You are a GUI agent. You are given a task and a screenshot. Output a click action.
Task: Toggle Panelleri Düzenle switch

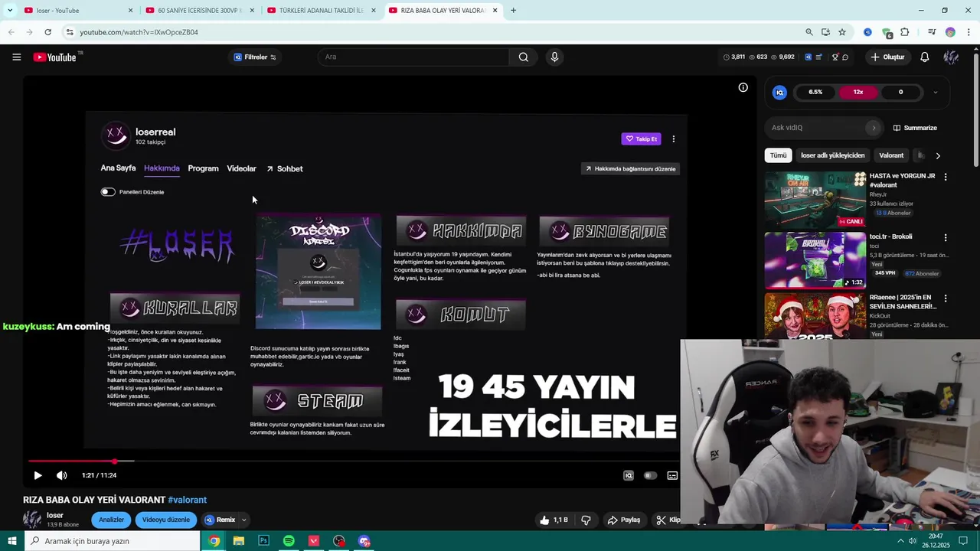point(108,192)
